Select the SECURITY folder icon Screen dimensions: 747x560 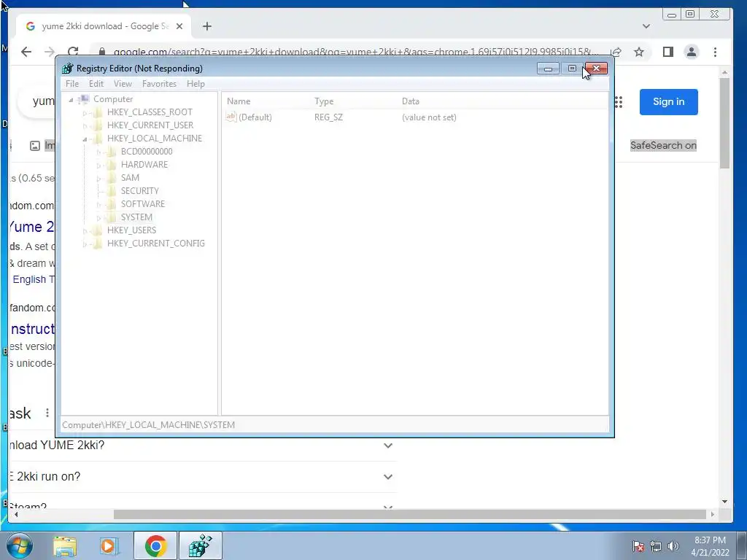click(112, 191)
